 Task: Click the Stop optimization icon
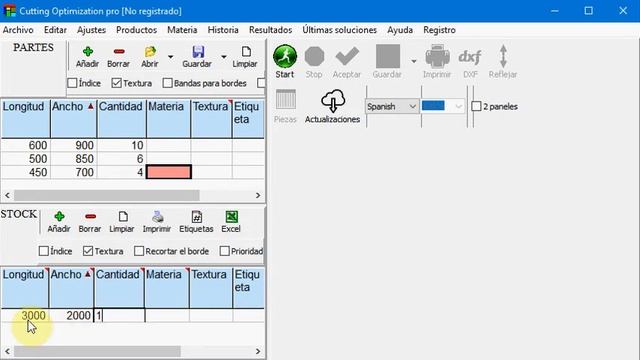314,61
